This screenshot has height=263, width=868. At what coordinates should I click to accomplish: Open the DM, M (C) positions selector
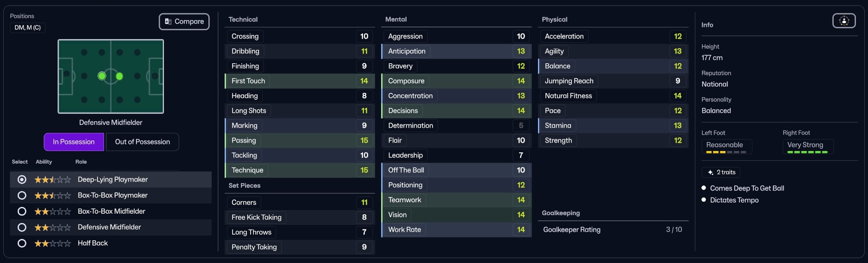[x=28, y=28]
